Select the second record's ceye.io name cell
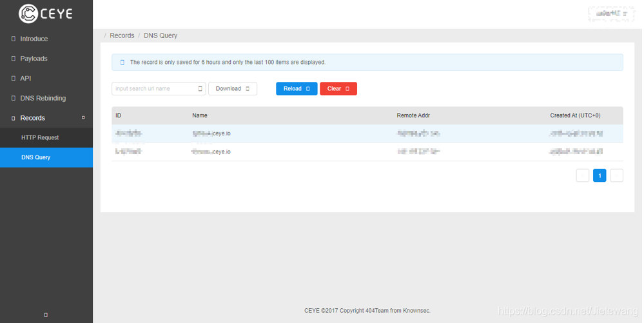Viewport: 644px width, 323px height. point(211,152)
